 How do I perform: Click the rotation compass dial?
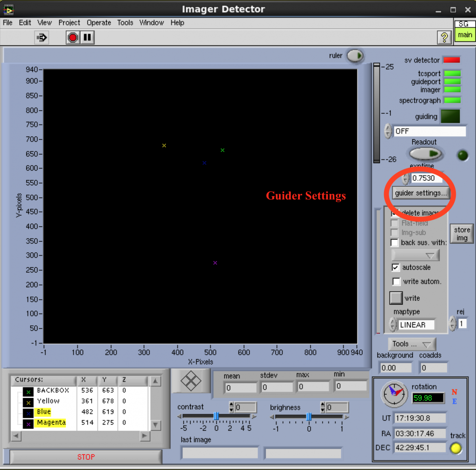point(394,394)
